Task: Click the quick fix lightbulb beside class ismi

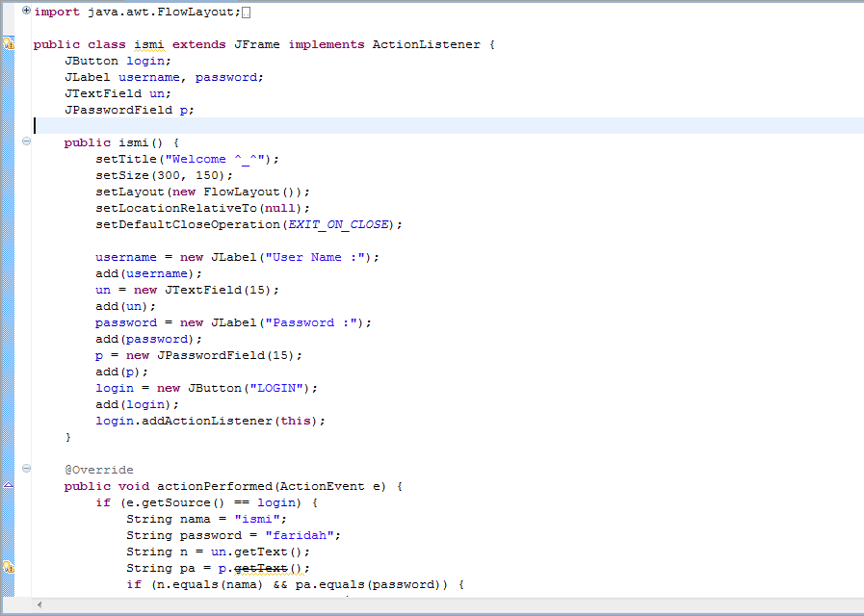Action: pyautogui.click(x=8, y=43)
